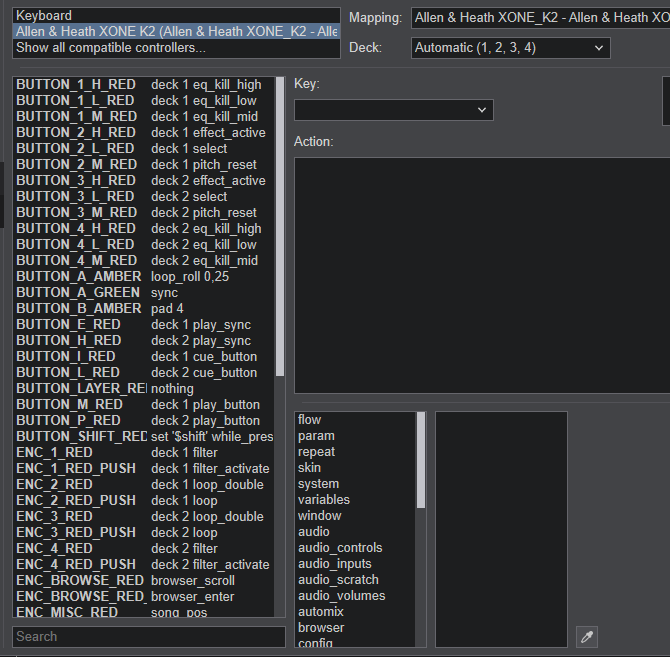670x657 pixels.
Task: Select the variables category
Action: 356,500
